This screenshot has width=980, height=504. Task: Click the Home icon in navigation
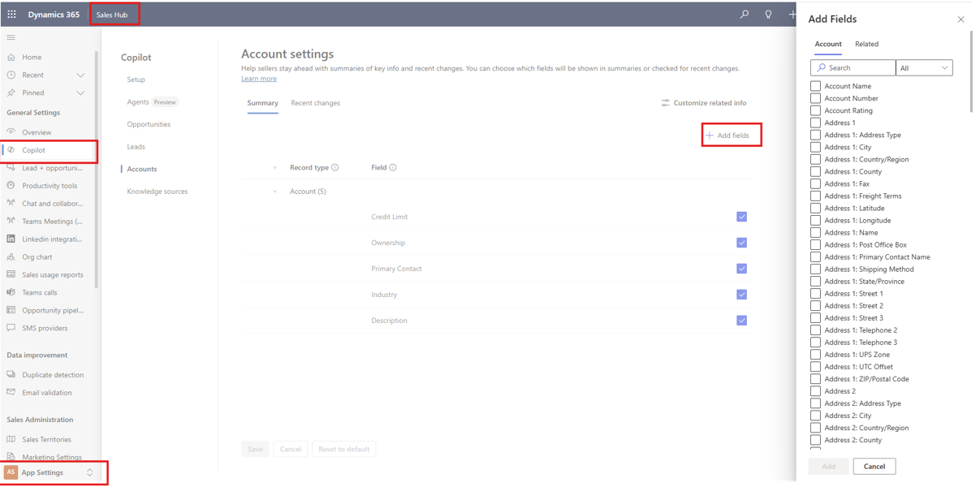click(x=11, y=58)
